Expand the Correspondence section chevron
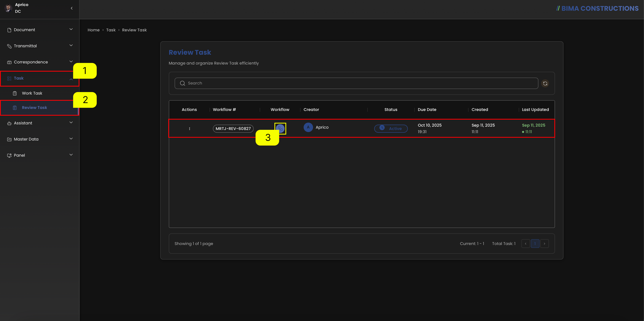 (71, 62)
